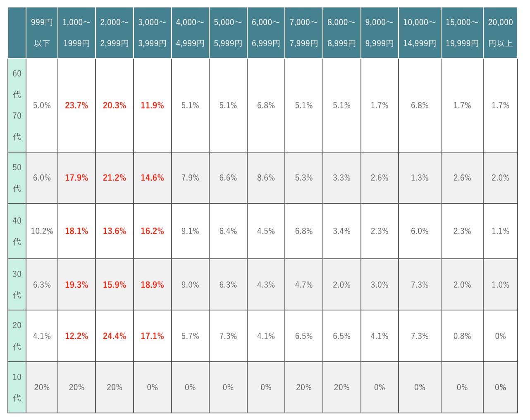Select the 10代 row label

tap(17, 387)
